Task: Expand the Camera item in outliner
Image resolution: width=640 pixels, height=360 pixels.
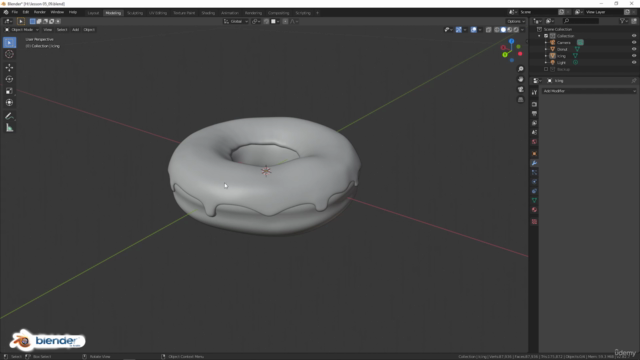Action: click(x=546, y=42)
